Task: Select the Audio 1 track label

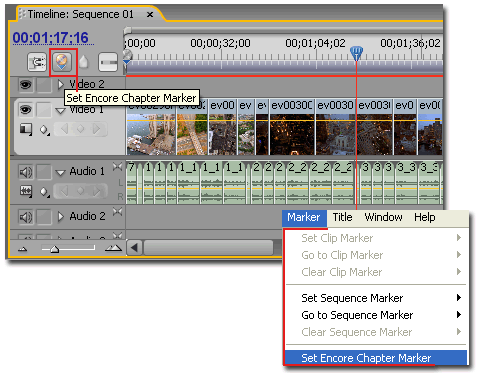Action: pos(87,171)
